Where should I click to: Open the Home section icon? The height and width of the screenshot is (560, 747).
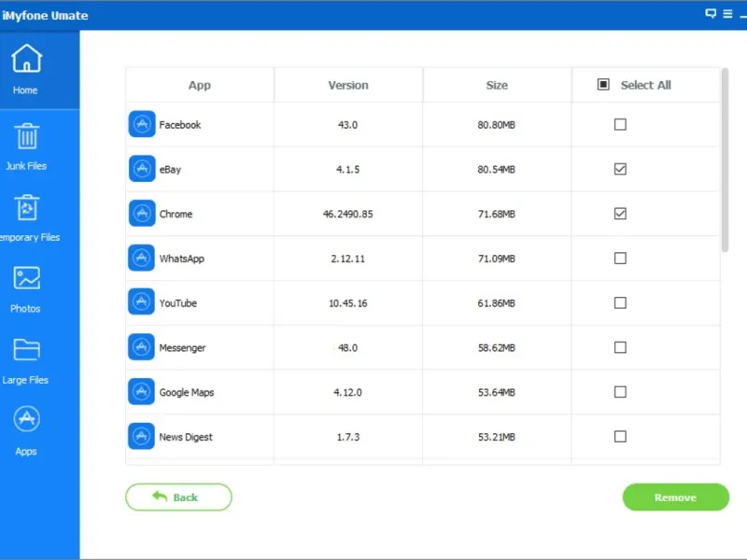tap(27, 58)
